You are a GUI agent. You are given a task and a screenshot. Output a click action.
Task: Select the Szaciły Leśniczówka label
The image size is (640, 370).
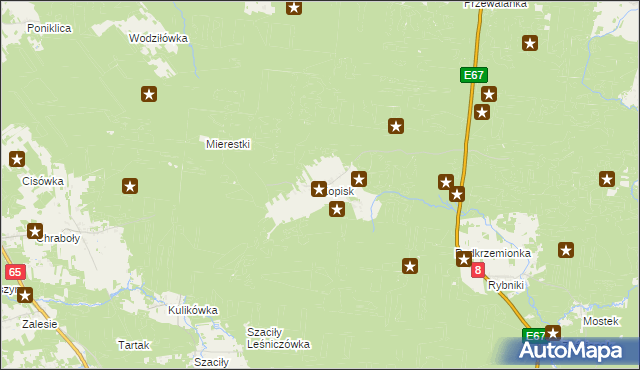278,338
